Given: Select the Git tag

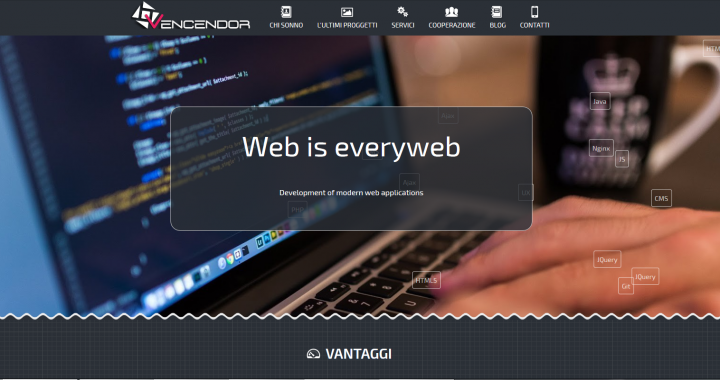Looking at the screenshot, I should (x=626, y=286).
